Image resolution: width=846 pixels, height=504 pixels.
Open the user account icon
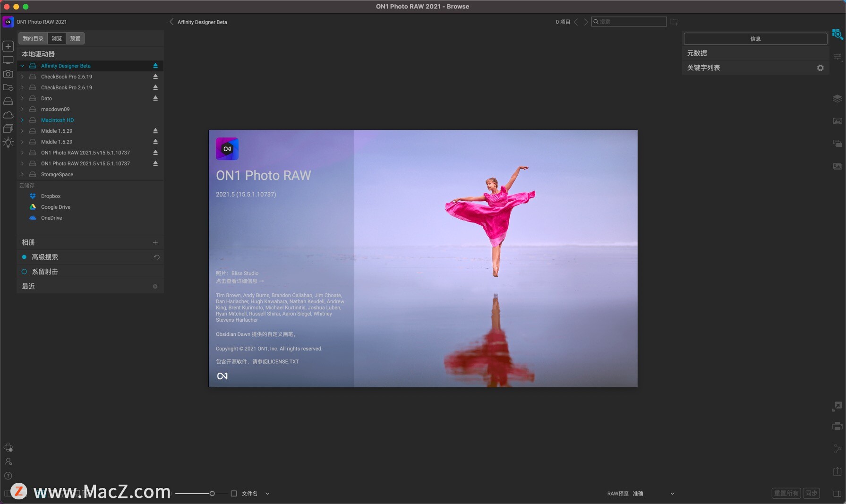click(x=8, y=461)
